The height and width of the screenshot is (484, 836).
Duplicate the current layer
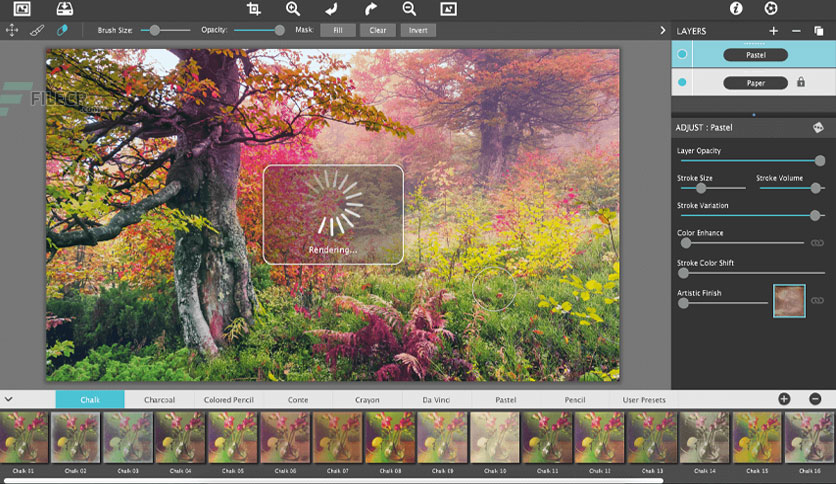(818, 31)
